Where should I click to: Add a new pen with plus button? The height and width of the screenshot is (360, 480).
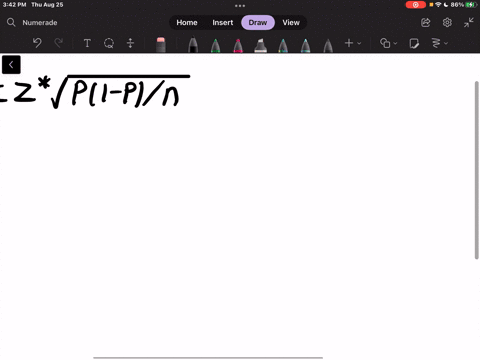click(349, 43)
